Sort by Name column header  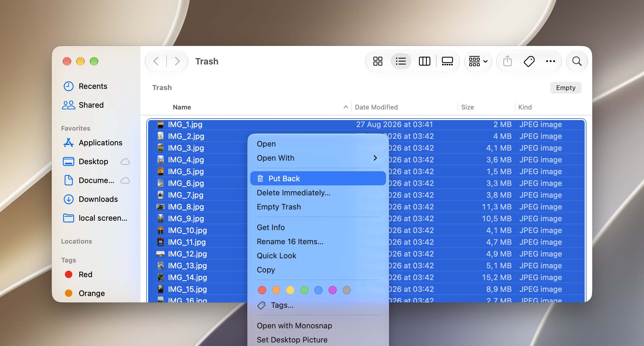(182, 107)
